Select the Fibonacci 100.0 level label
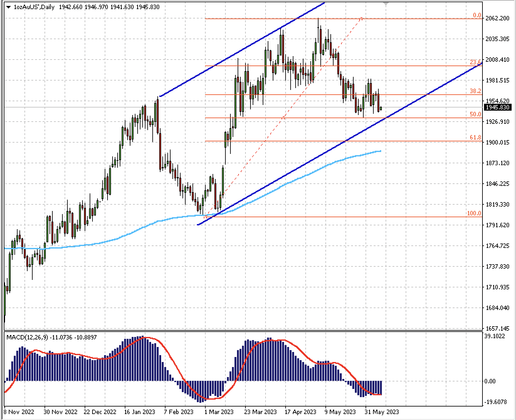This screenshot has width=516, height=420. (474, 213)
